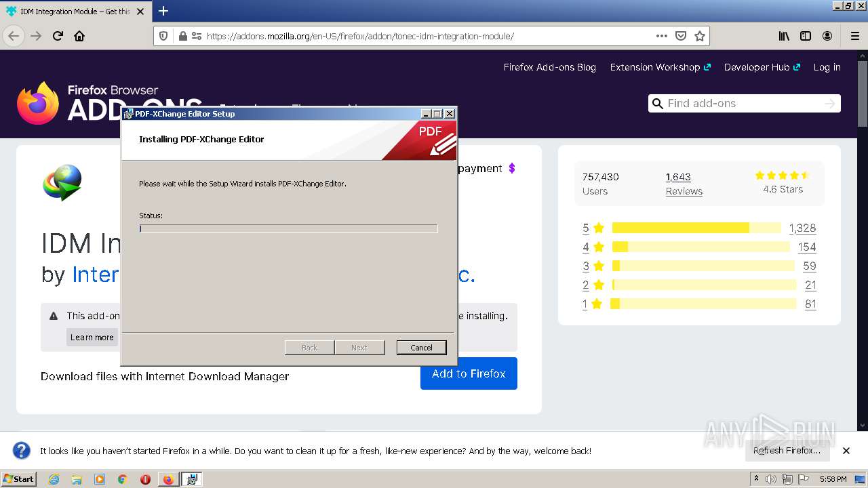The width and height of the screenshot is (868, 488).
Task: Open the page actions three-dot menu
Action: pyautogui.click(x=662, y=36)
